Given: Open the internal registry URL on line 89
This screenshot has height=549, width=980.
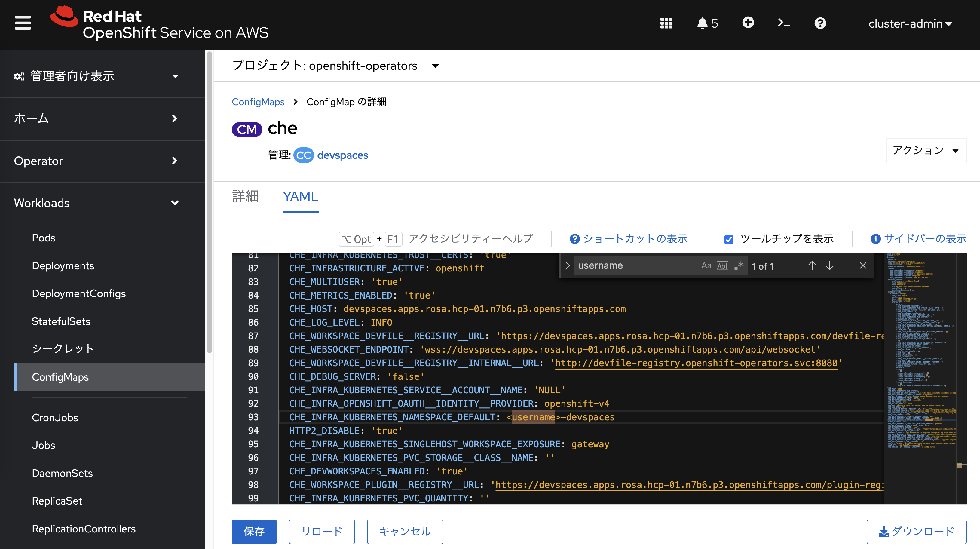Looking at the screenshot, I should click(x=696, y=363).
